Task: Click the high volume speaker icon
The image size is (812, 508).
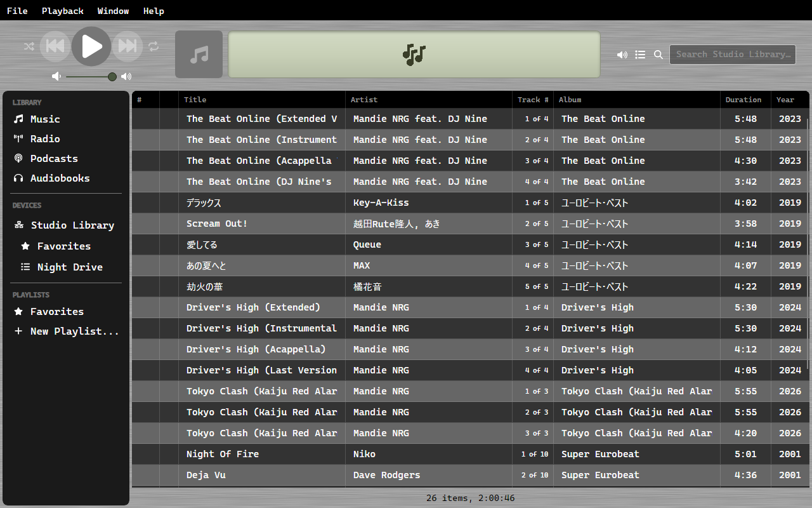Action: (x=126, y=76)
